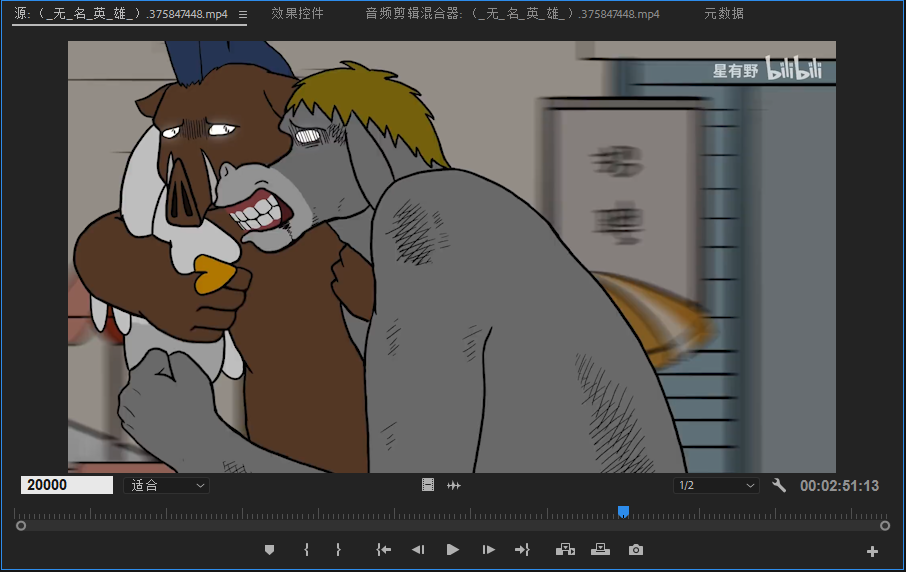The height and width of the screenshot is (572, 906).
Task: Click left handle of zoom scroll bar
Action: tap(21, 526)
